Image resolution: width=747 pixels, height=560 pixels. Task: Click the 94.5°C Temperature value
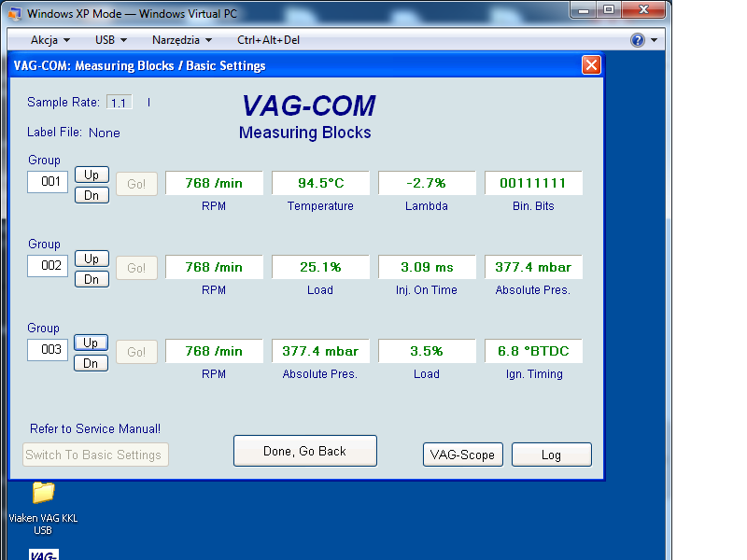320,183
